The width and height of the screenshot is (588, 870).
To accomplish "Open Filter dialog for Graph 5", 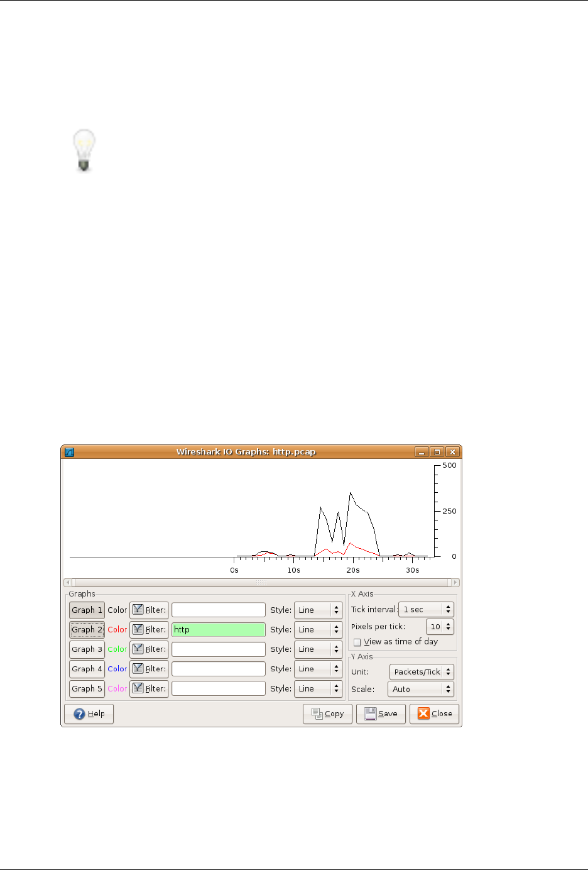I will pos(149,688).
